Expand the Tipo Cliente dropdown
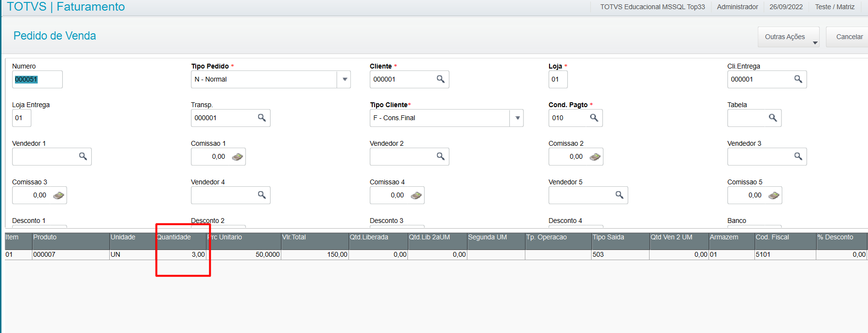Image resolution: width=868 pixels, height=333 pixels. [x=518, y=118]
